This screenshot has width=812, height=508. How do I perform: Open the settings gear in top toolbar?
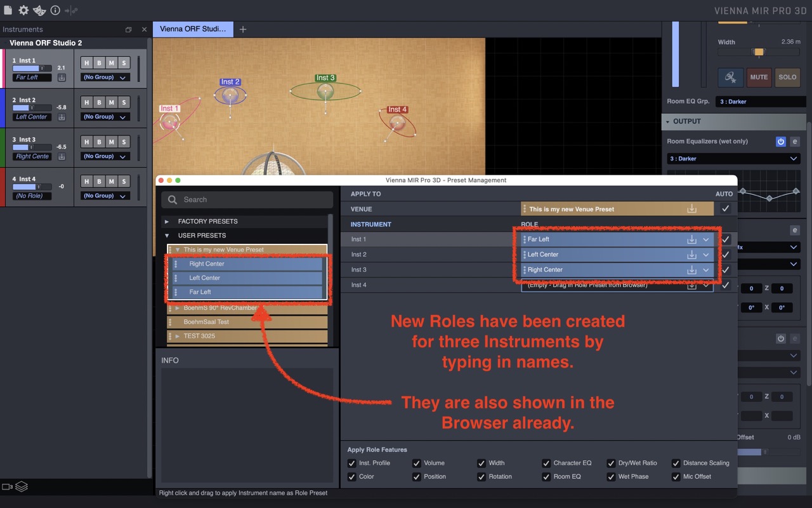tap(23, 10)
